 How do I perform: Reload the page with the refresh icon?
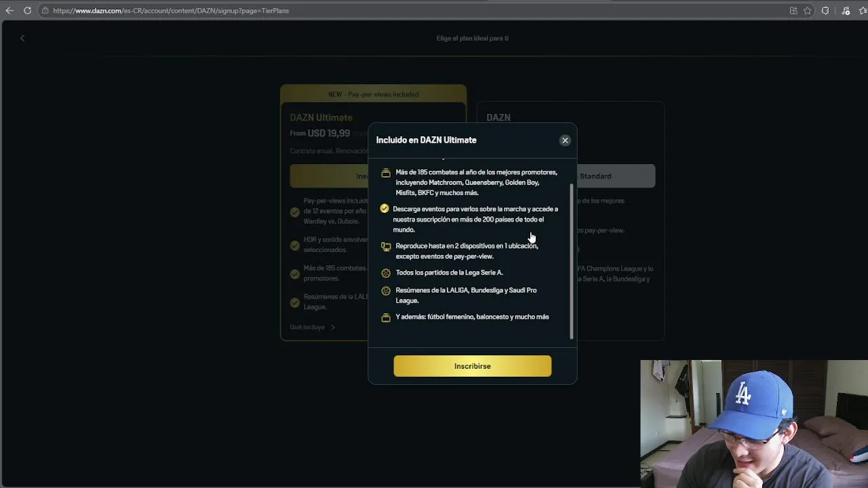[27, 11]
